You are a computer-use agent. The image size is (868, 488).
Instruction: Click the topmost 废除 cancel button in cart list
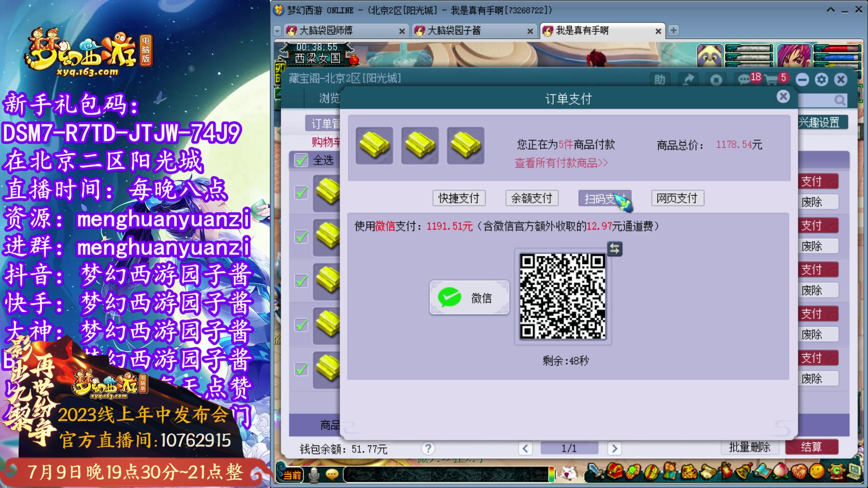point(818,202)
